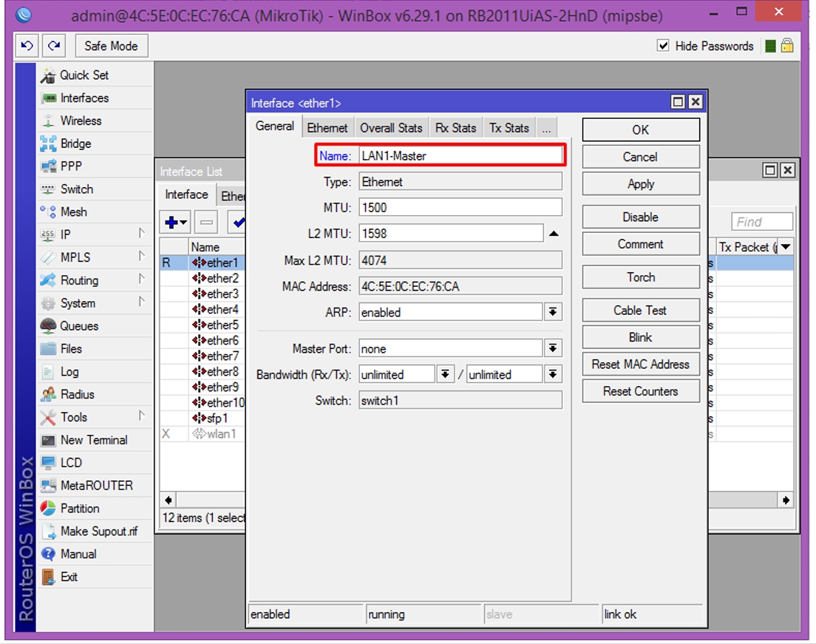816x644 pixels.
Task: Click the padlock icon in toolbar
Action: [x=787, y=46]
